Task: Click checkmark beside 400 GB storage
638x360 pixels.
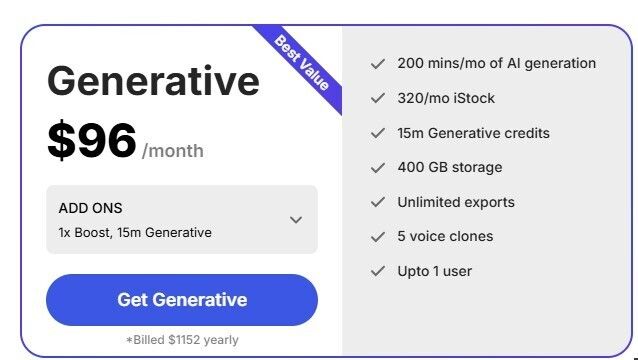Action: pos(378,168)
